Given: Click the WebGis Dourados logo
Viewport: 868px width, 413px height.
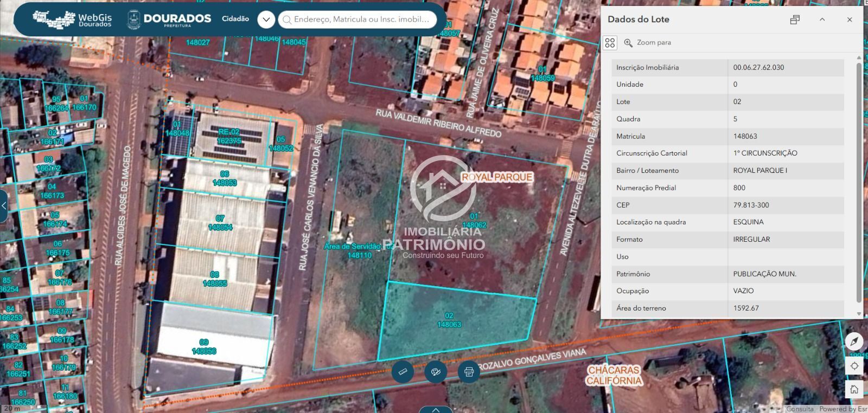Looking at the screenshot, I should 72,20.
